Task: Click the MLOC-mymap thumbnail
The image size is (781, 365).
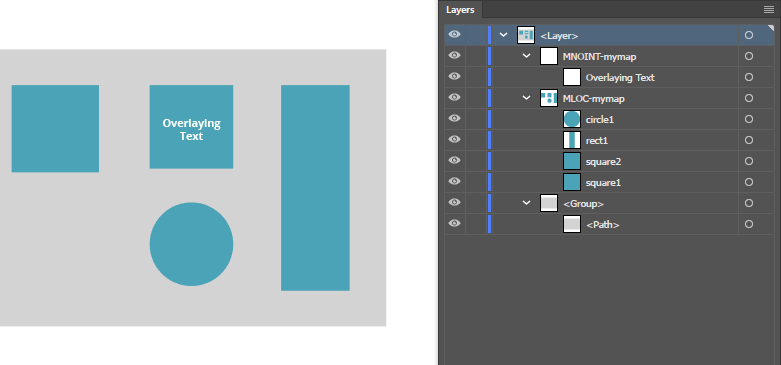Action: (x=549, y=98)
